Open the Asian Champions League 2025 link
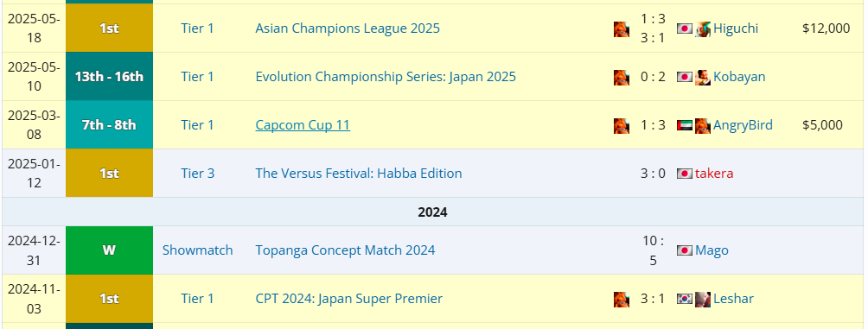Screen dimensions: 868x329 pos(347,28)
